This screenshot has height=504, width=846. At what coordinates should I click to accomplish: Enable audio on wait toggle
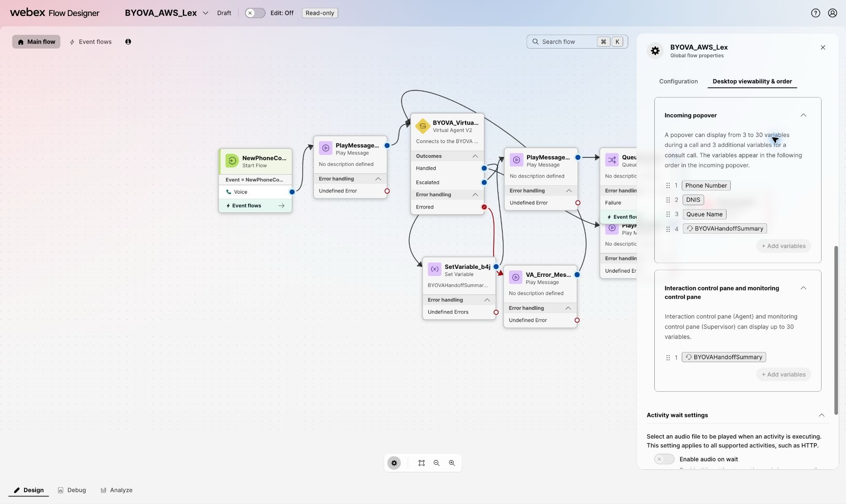664,459
